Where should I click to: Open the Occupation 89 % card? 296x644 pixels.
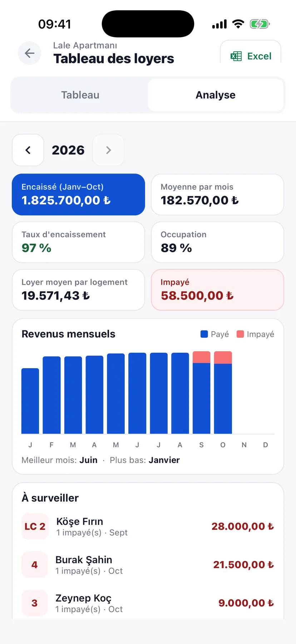point(217,242)
